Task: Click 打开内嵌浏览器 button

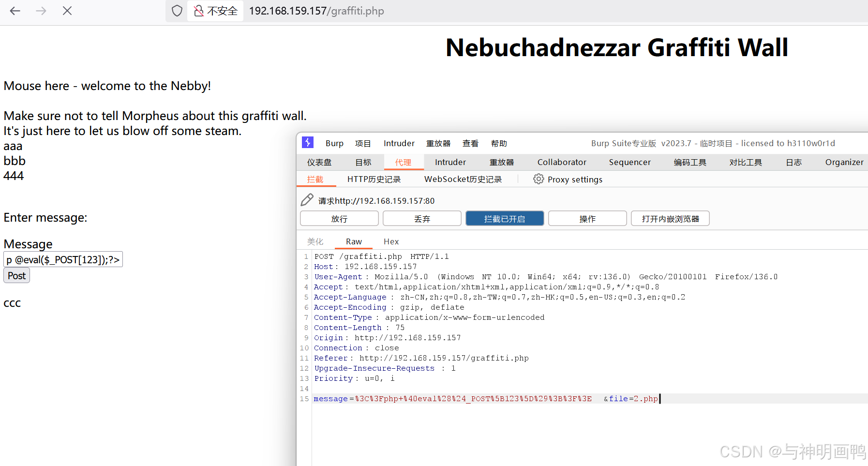Action: [x=670, y=219]
